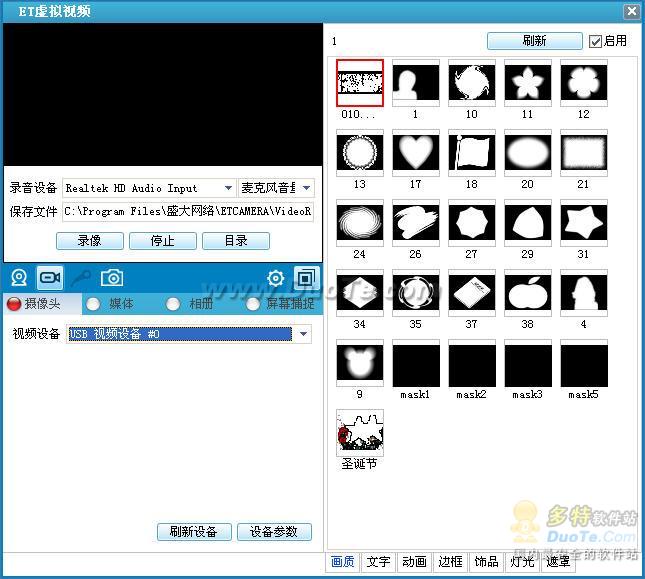Click the black video preview area
The image size is (645, 579).
(x=163, y=95)
